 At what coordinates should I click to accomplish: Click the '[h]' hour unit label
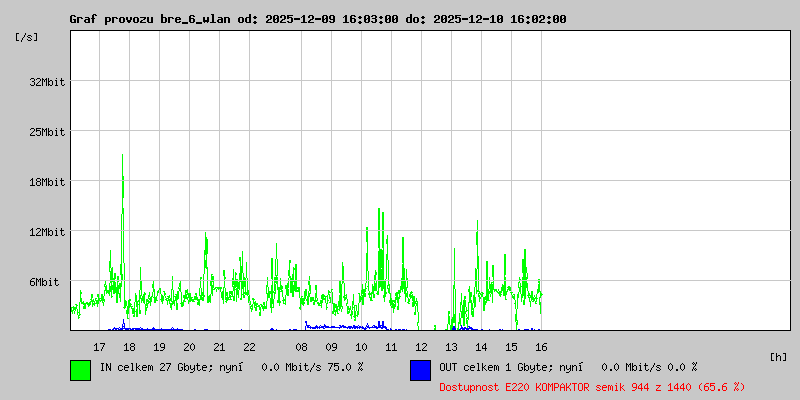(x=778, y=357)
